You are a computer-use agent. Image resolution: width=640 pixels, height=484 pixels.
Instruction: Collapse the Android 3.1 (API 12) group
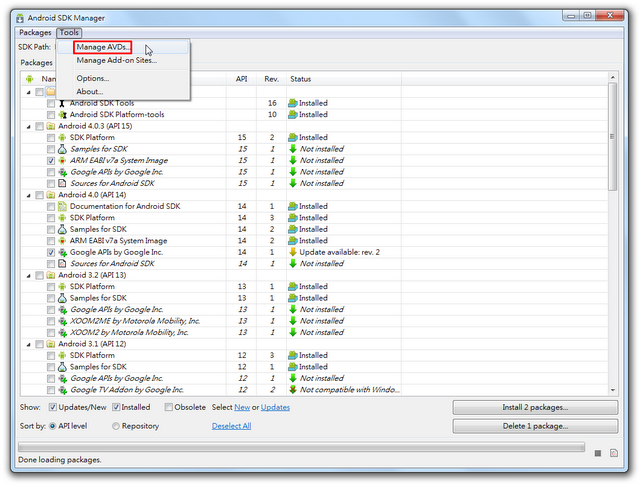tap(29, 344)
